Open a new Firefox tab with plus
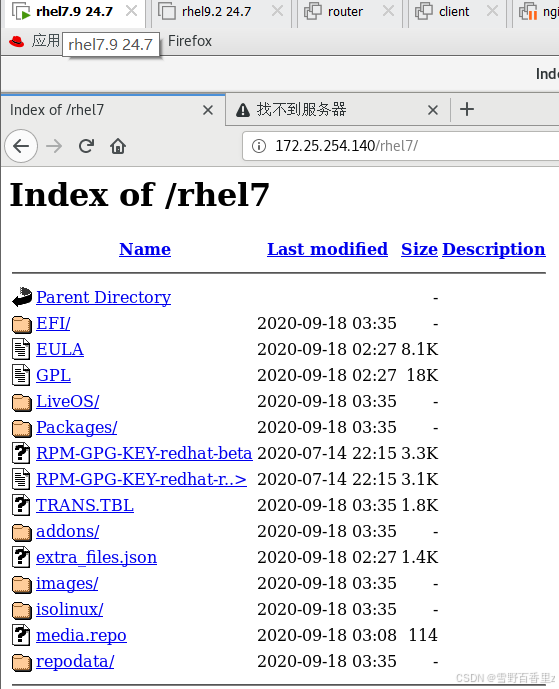 pyautogui.click(x=467, y=109)
